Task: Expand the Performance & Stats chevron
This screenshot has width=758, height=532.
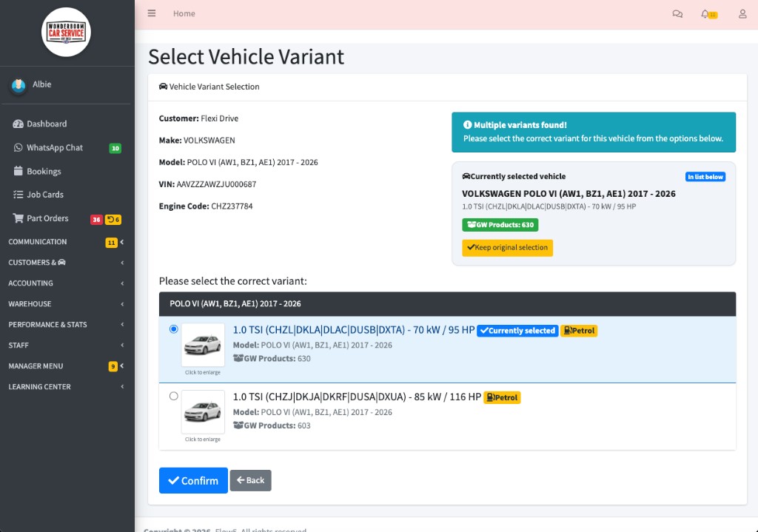Action: pos(122,325)
